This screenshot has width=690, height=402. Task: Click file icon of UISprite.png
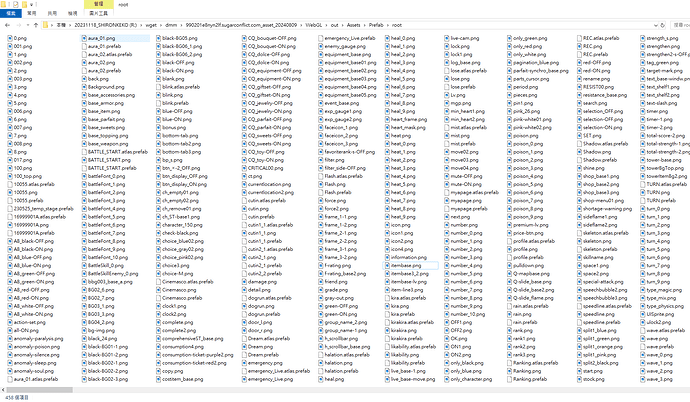coord(642,314)
